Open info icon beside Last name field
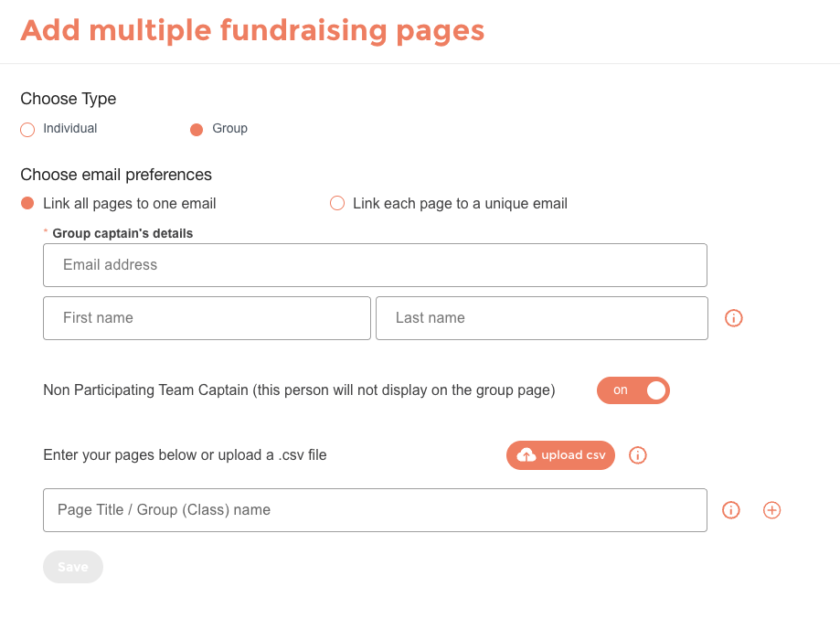840x619 pixels. [733, 318]
